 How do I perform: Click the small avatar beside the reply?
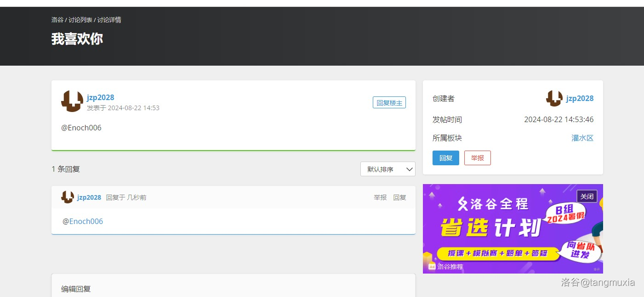[x=68, y=197]
